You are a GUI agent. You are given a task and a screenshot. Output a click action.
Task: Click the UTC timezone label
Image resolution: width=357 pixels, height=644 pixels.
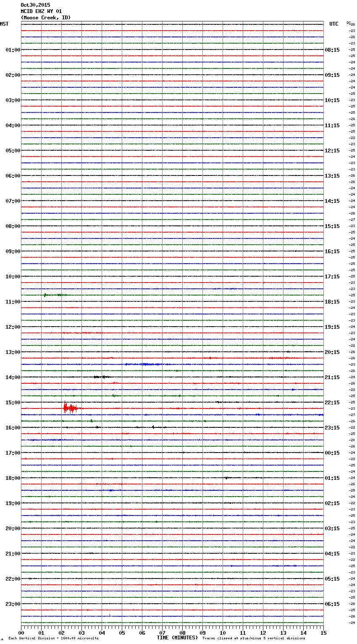pyautogui.click(x=334, y=24)
